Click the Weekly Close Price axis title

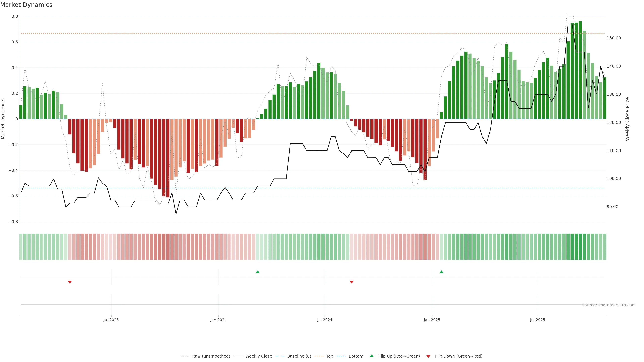(x=628, y=119)
